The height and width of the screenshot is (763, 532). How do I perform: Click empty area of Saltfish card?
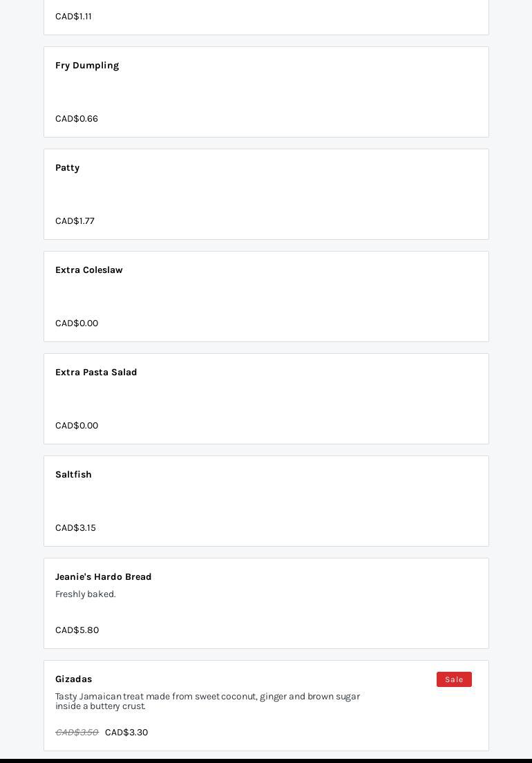click(311, 501)
